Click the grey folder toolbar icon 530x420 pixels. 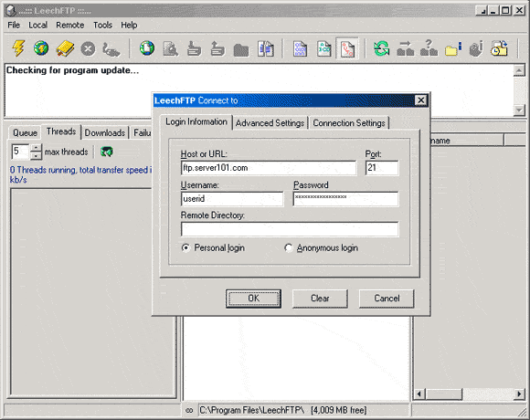click(x=241, y=50)
